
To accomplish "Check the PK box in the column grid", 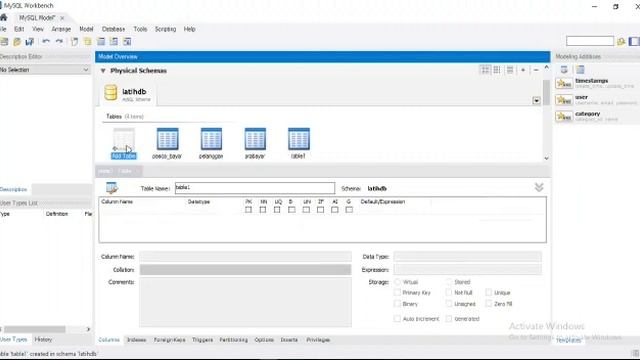I will click(x=248, y=210).
